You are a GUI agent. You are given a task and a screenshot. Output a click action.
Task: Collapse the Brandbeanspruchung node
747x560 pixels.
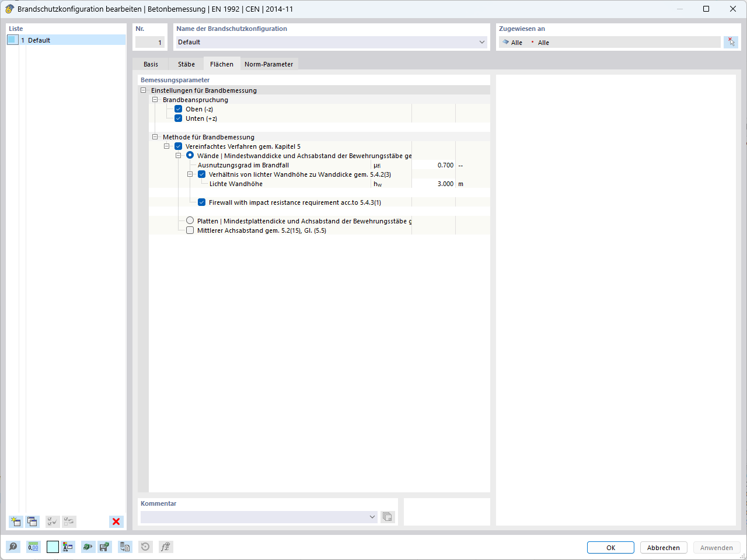(x=155, y=100)
